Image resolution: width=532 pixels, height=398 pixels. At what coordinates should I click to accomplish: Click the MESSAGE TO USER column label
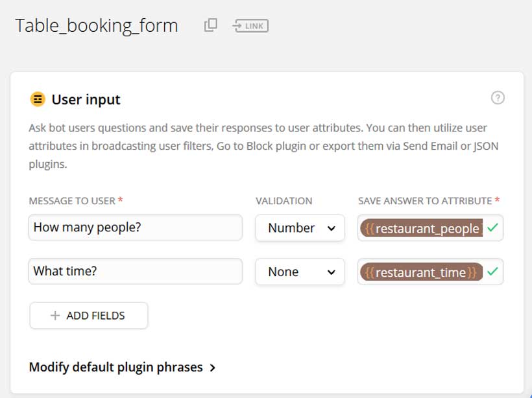(x=73, y=201)
